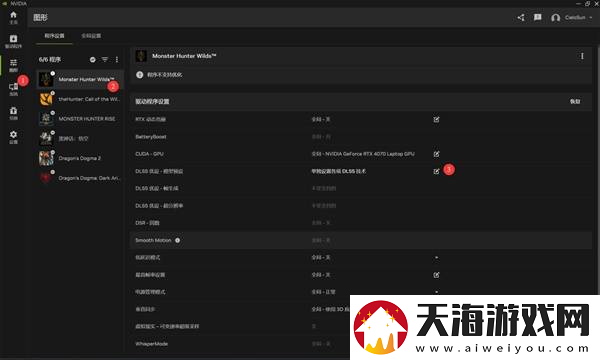Screen dimensions: 600x360
Task: Switch to the 程序设置 program settings tab
Action: [54, 36]
